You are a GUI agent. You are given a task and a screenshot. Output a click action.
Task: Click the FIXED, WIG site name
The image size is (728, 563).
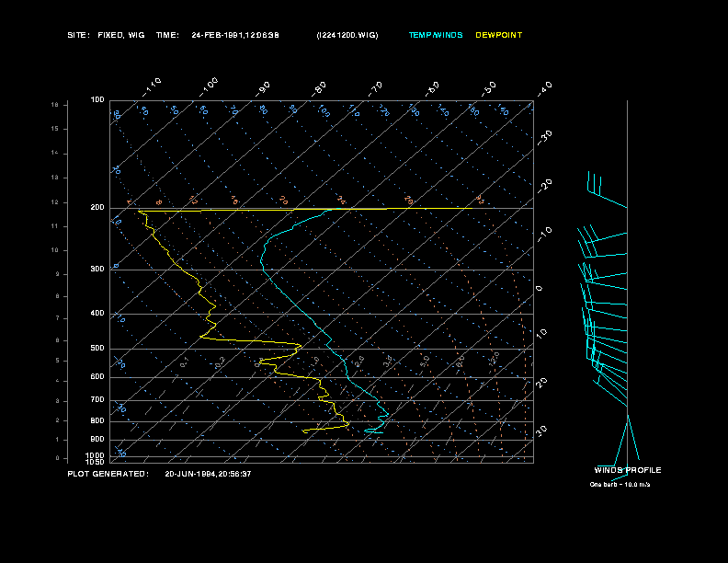121,35
